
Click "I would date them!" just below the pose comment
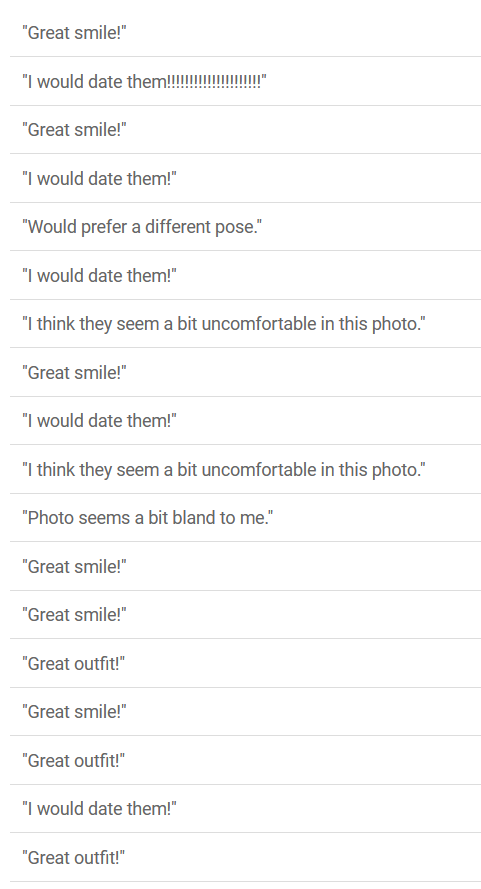(245, 275)
